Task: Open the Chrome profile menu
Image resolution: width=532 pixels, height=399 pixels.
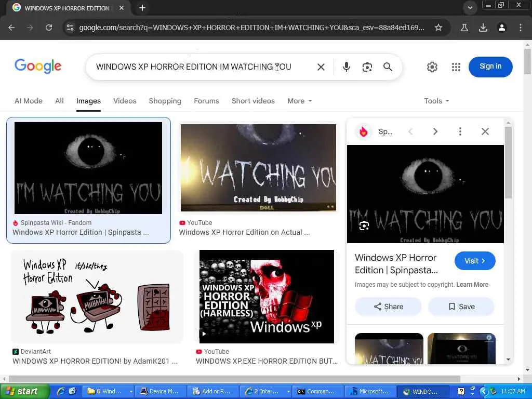Action: pyautogui.click(x=502, y=28)
